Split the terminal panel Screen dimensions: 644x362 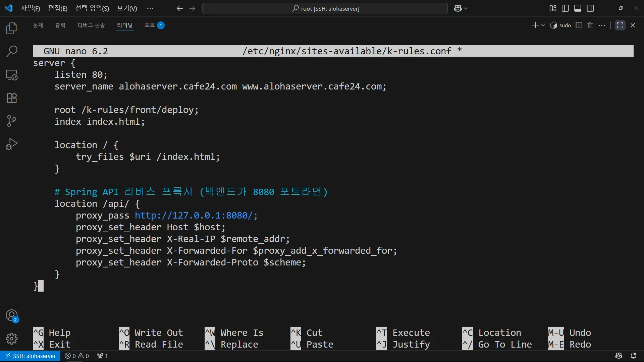[579, 25]
